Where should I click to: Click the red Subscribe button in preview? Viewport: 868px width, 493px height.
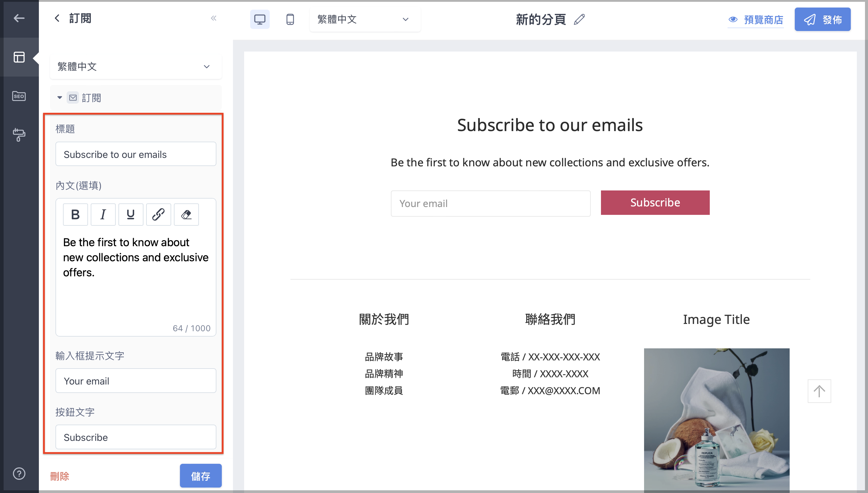(x=655, y=203)
